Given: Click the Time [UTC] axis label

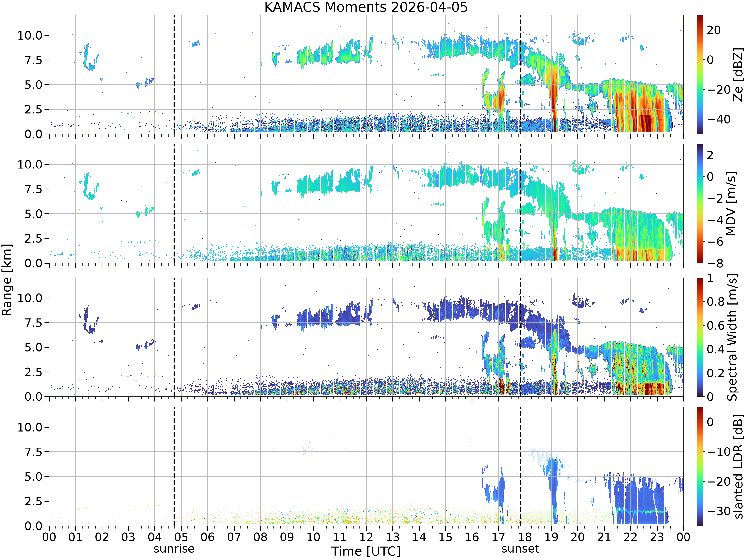Looking at the screenshot, I should [366, 551].
